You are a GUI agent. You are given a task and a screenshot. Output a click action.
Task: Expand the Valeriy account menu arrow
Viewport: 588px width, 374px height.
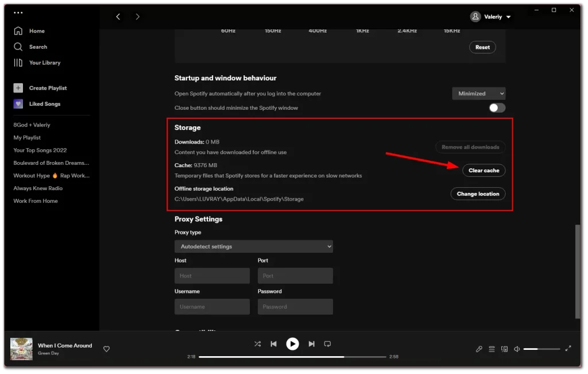click(x=509, y=17)
